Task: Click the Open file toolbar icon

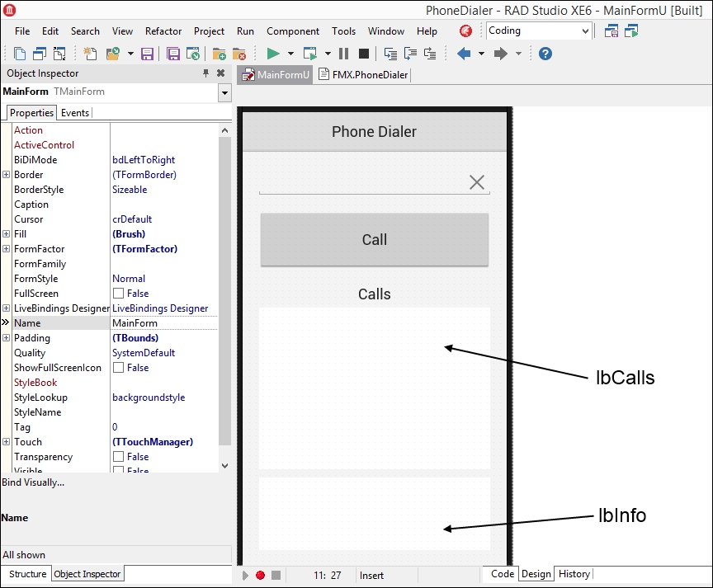Action: click(113, 54)
